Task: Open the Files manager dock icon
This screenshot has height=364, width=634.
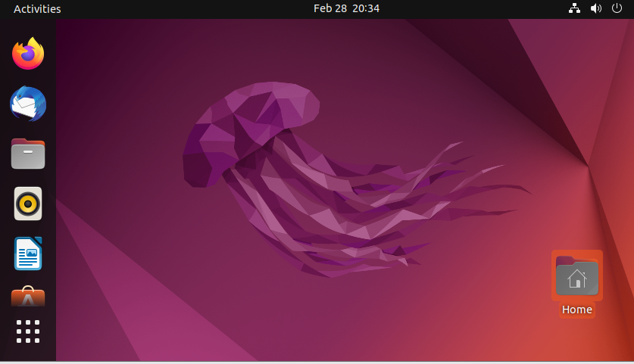Action: (28, 154)
